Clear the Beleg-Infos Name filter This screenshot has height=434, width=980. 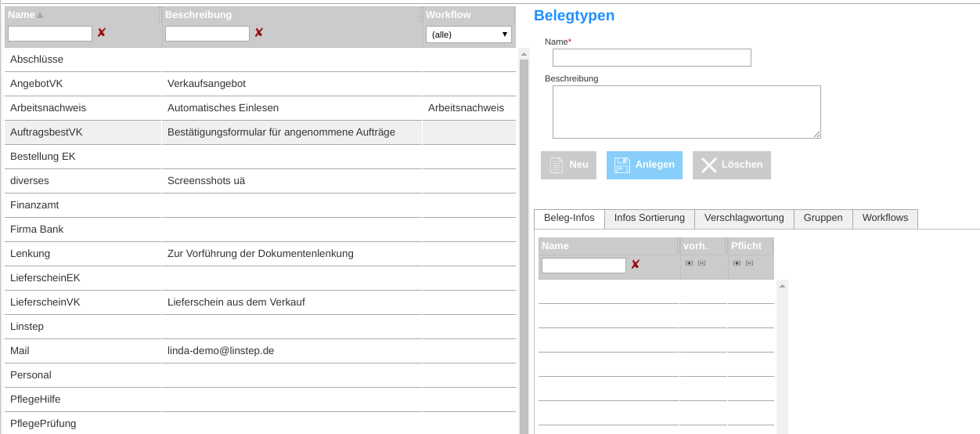(x=635, y=265)
